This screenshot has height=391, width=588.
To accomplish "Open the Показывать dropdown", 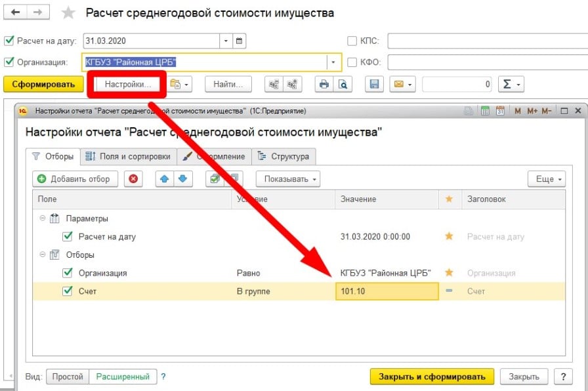I will tap(287, 179).
